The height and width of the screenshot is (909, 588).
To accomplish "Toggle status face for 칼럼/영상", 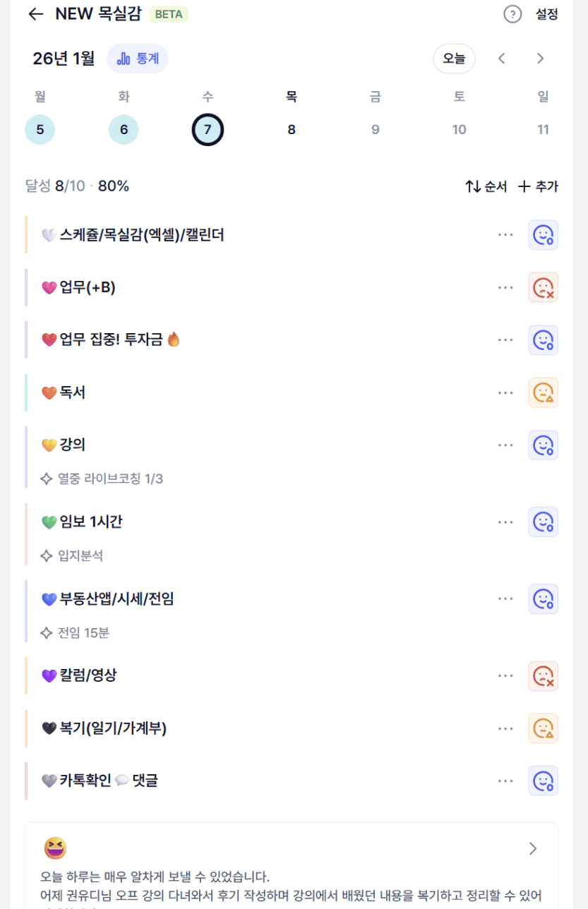I will click(543, 675).
